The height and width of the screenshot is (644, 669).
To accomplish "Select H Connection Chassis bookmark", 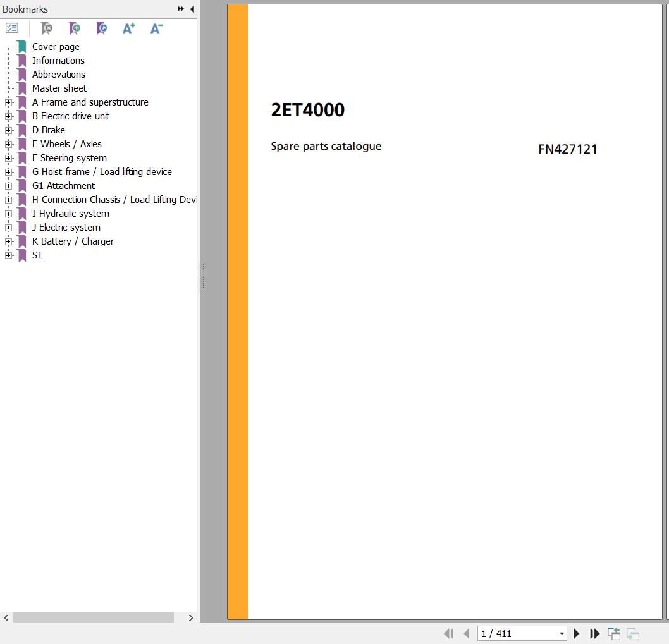I will click(x=115, y=200).
